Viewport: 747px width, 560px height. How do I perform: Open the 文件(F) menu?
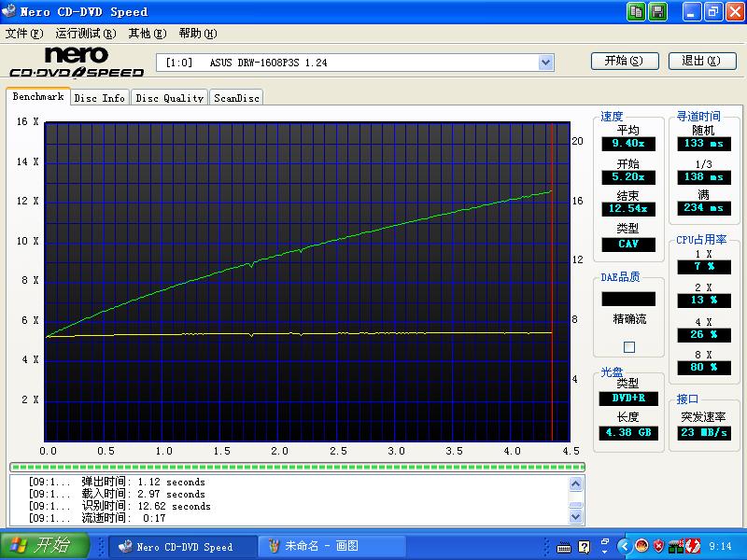click(24, 34)
